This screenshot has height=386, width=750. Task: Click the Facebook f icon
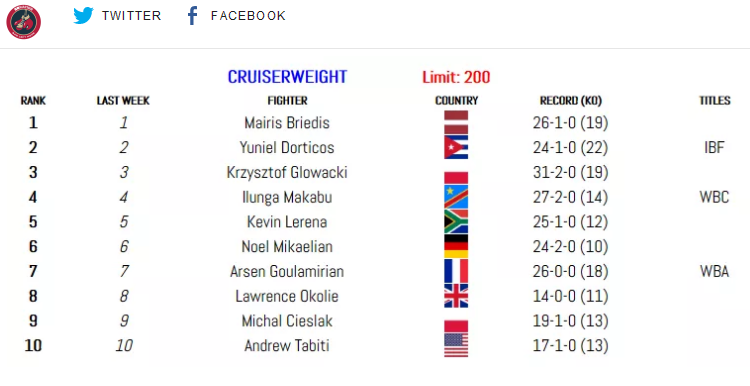tap(192, 16)
